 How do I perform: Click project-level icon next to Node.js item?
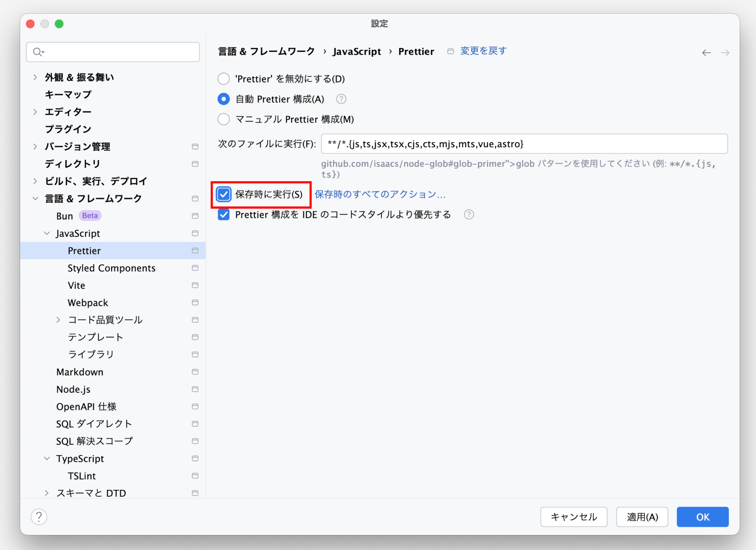(x=195, y=389)
